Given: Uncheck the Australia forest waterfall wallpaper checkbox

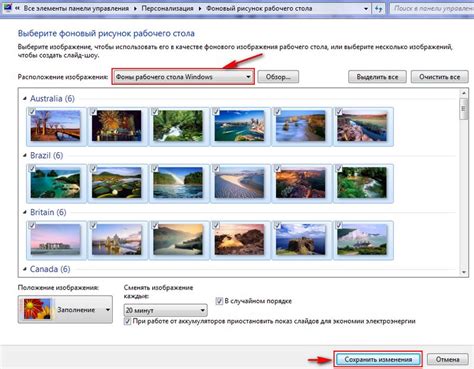Looking at the screenshot, I should point(154,112).
